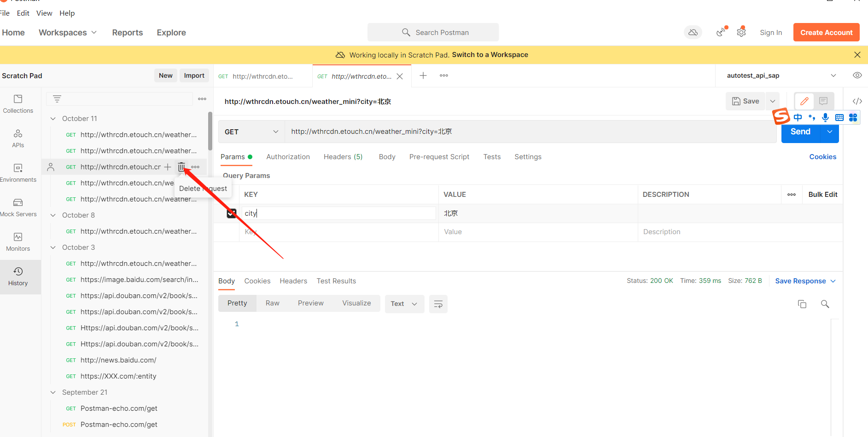This screenshot has width=868, height=437.
Task: Toggle response line wrap icon
Action: [438, 304]
